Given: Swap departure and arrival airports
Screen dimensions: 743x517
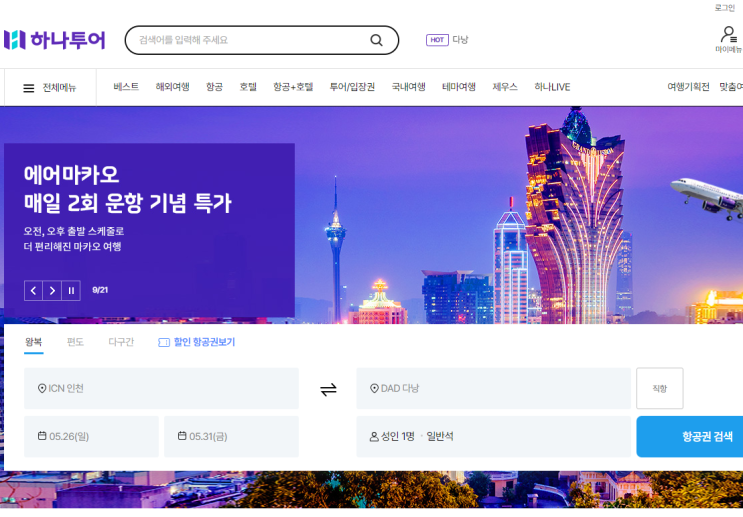Looking at the screenshot, I should click(328, 390).
